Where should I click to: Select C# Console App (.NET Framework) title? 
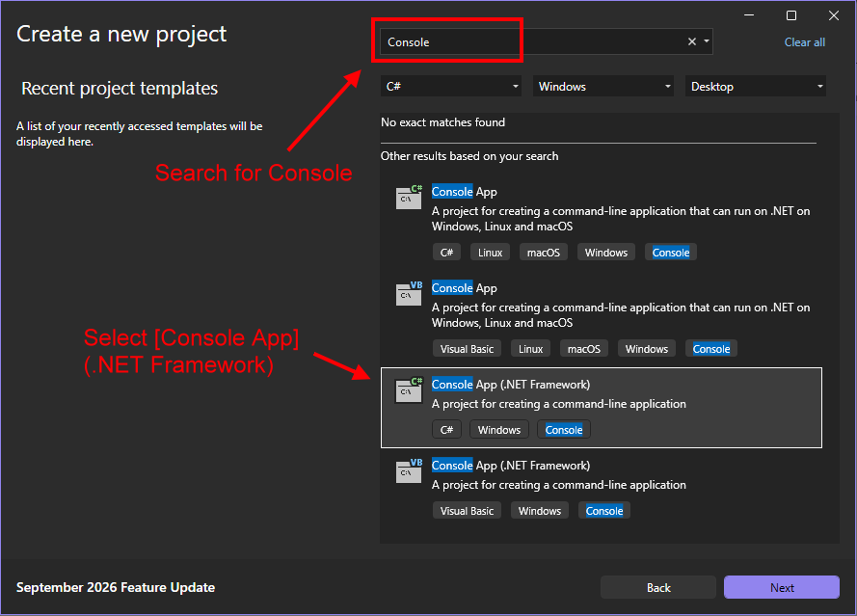pos(511,385)
